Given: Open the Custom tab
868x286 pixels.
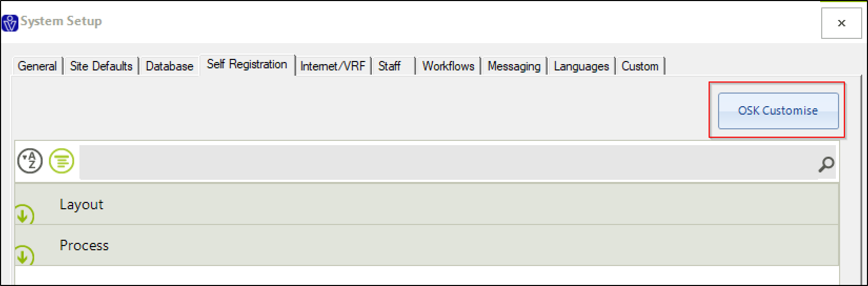Looking at the screenshot, I should pos(640,66).
